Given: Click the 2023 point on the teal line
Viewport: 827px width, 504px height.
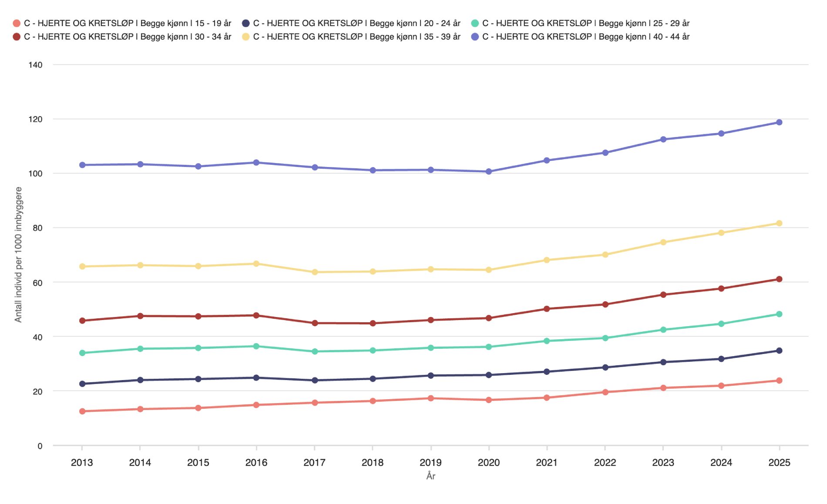Looking at the screenshot, I should click(663, 330).
